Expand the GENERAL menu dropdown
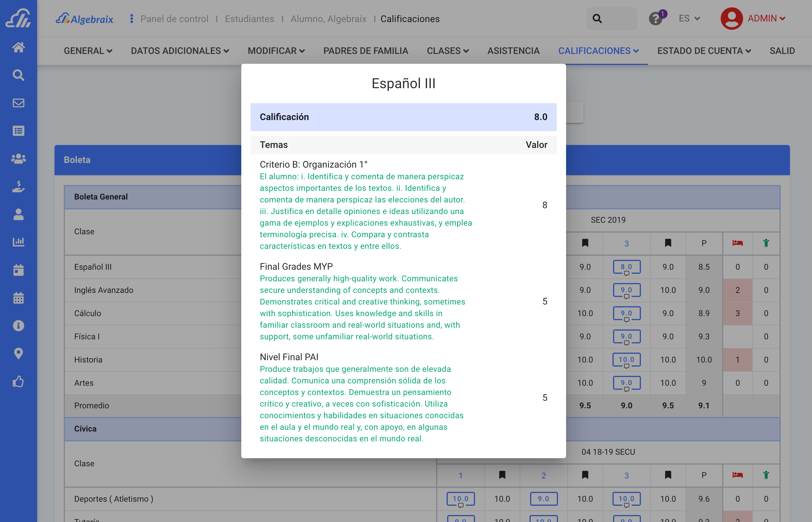The height and width of the screenshot is (522, 812). 88,51
